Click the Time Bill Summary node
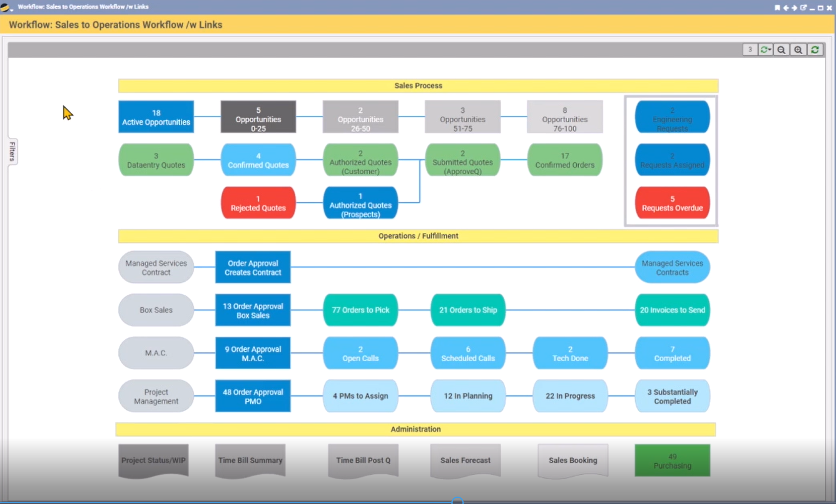 [x=250, y=460]
